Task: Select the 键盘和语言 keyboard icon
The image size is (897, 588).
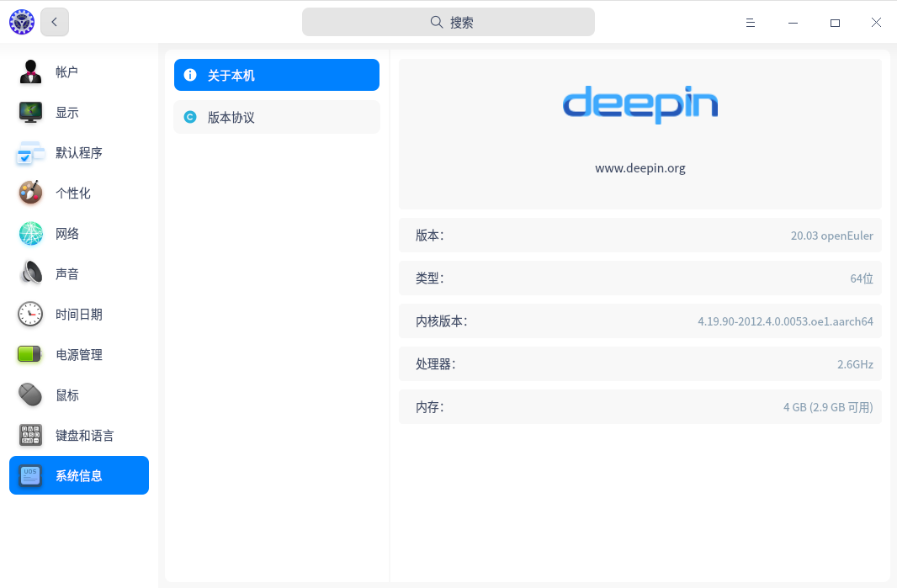Action: [x=31, y=436]
